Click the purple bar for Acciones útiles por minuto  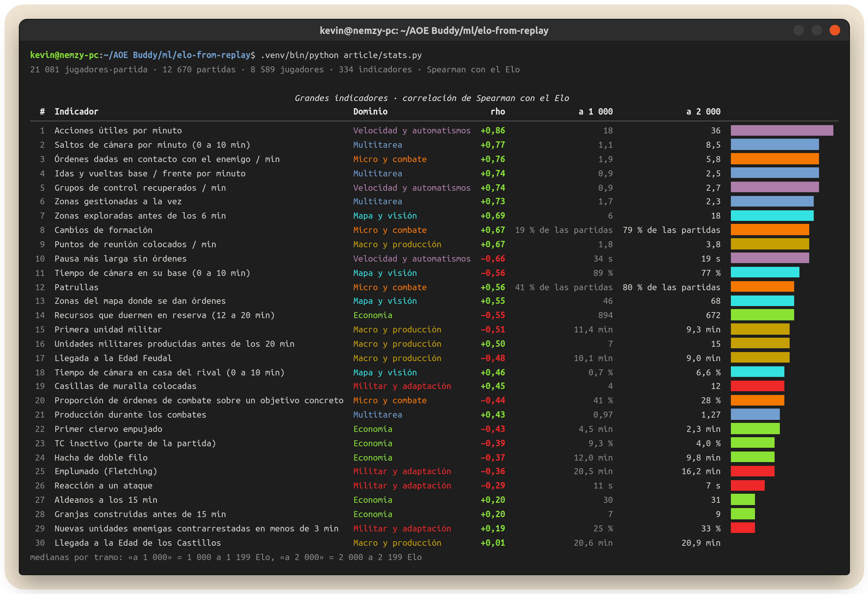[x=782, y=130]
